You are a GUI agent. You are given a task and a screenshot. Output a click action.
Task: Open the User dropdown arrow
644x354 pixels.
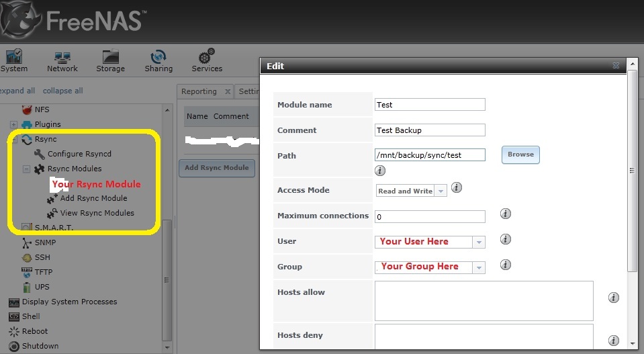[479, 242]
